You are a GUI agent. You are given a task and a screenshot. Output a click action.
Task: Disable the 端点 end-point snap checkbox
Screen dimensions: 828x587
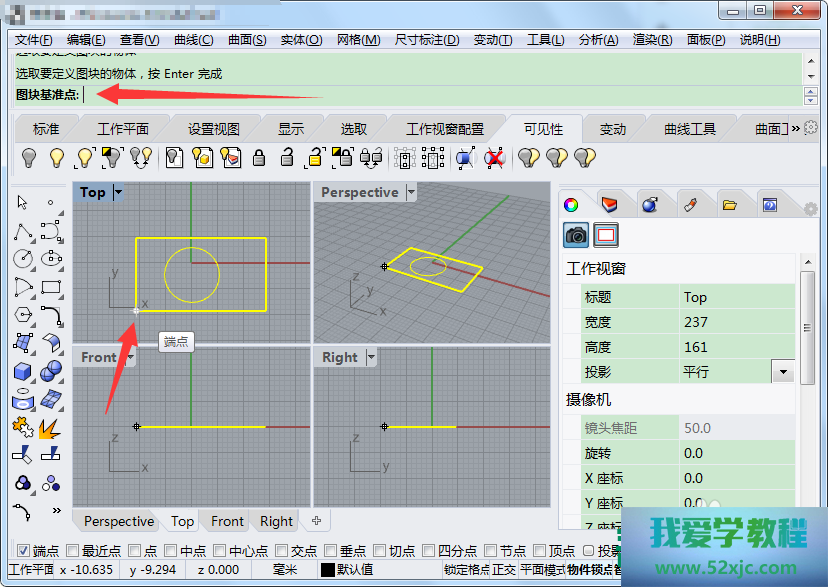pos(23,550)
